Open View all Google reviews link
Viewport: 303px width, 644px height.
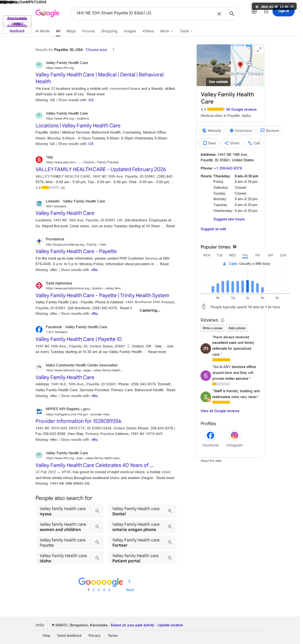[x=220, y=411]
